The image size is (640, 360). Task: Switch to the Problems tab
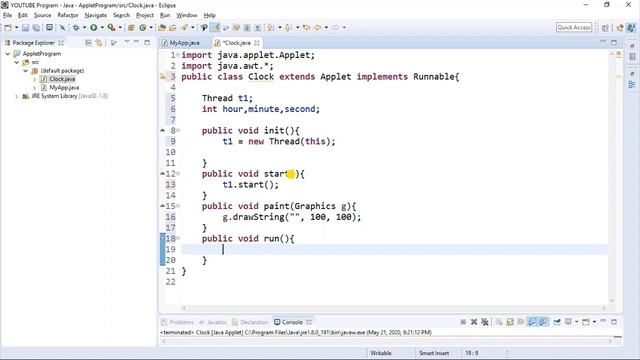pos(177,322)
